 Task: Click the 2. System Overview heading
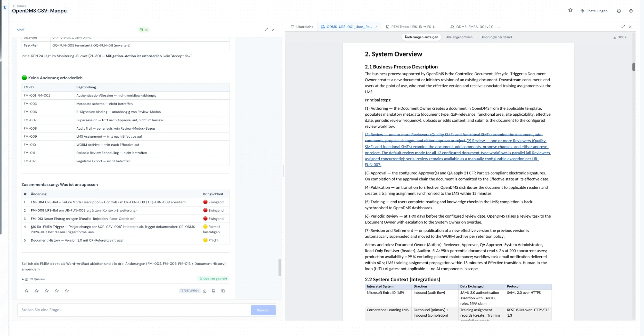393,54
